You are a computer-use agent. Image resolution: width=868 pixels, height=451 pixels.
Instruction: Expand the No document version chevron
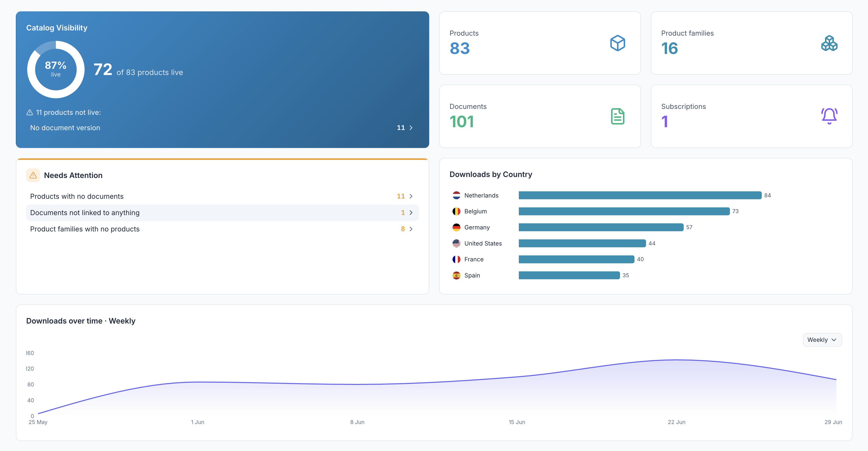(x=411, y=128)
